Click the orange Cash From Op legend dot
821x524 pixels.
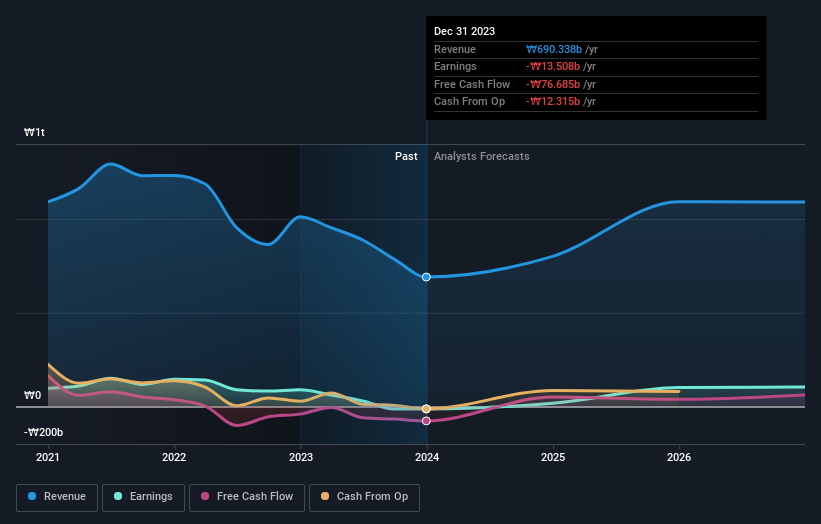[325, 496]
